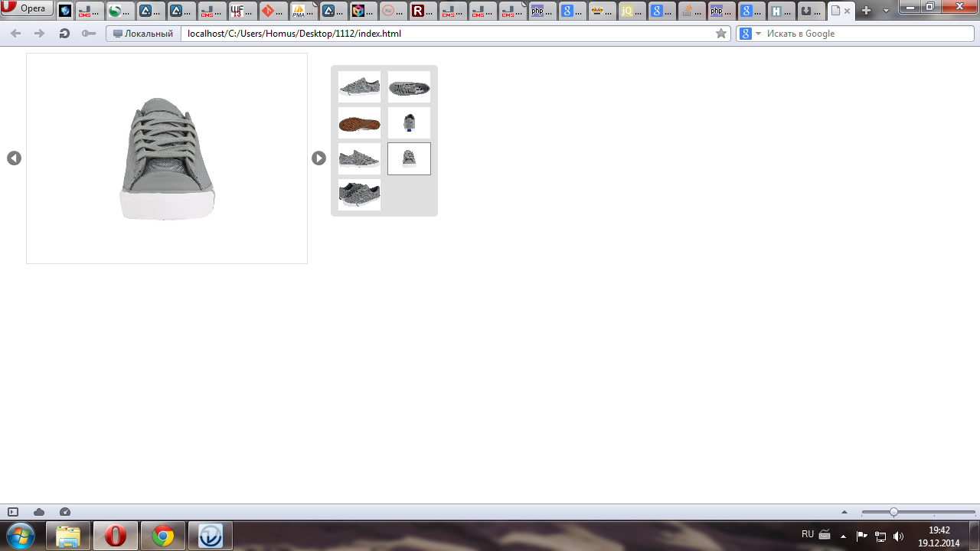Select the pair of sneakers thumbnail

point(360,194)
